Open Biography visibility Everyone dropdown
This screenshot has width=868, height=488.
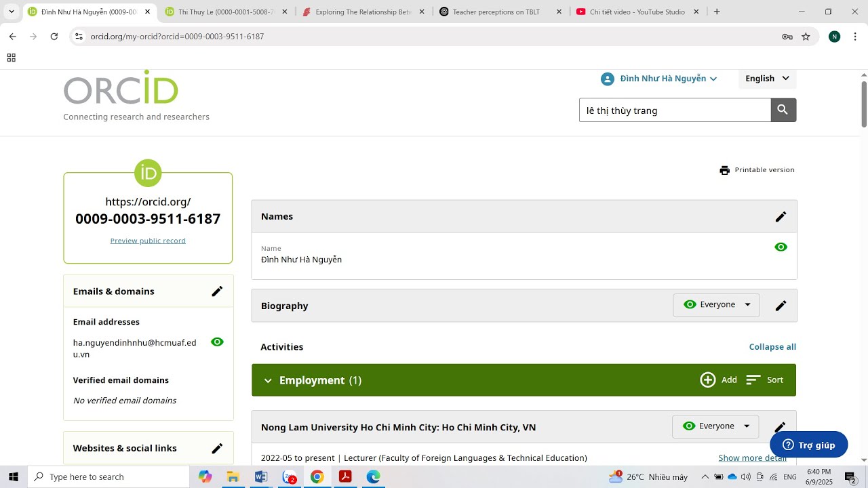pyautogui.click(x=717, y=305)
